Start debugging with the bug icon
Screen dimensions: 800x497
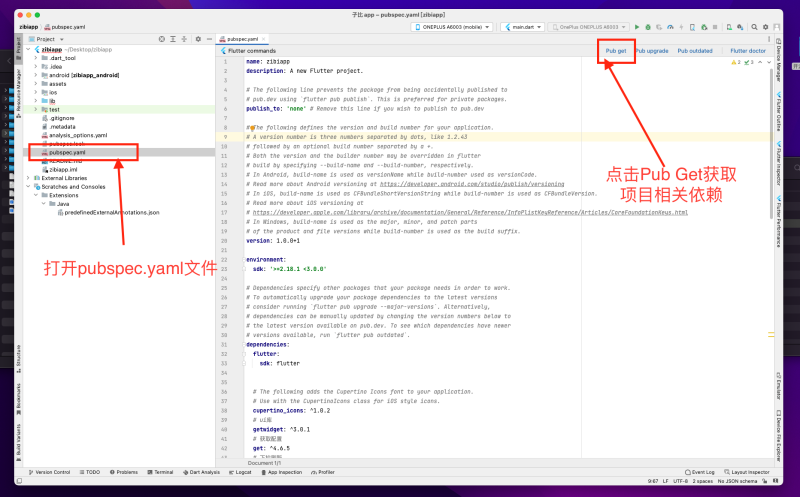(648, 27)
